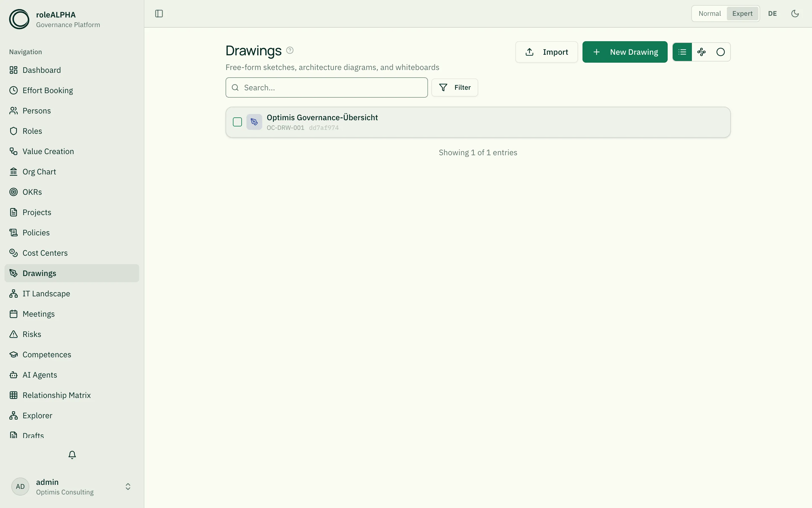This screenshot has height=508, width=812.
Task: Open Roles section
Action: click(72, 131)
